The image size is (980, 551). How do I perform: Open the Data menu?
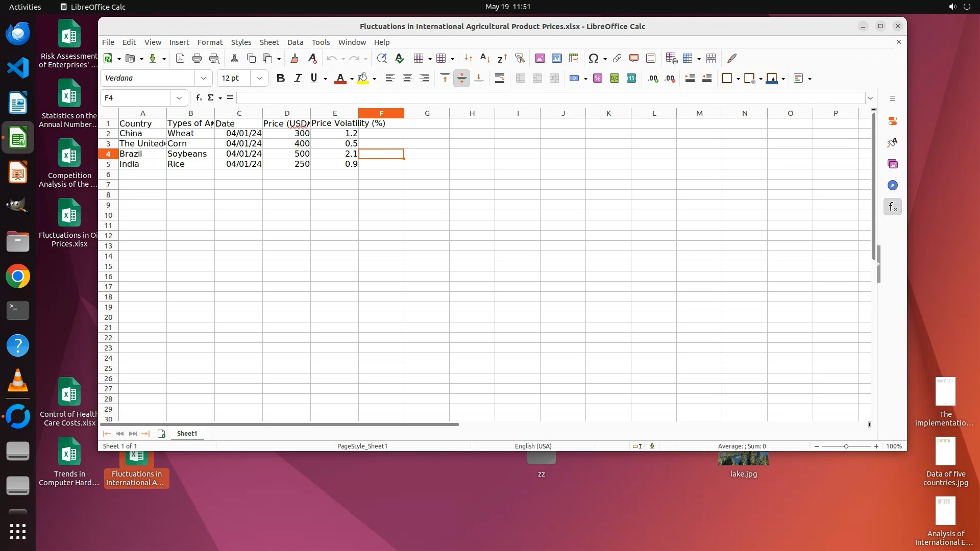click(x=295, y=42)
